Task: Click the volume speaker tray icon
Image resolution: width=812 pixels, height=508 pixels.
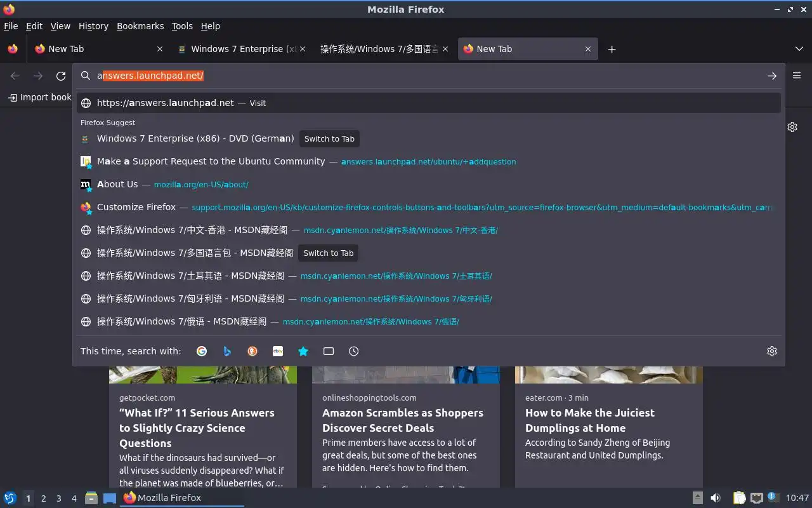Action: pos(716,498)
